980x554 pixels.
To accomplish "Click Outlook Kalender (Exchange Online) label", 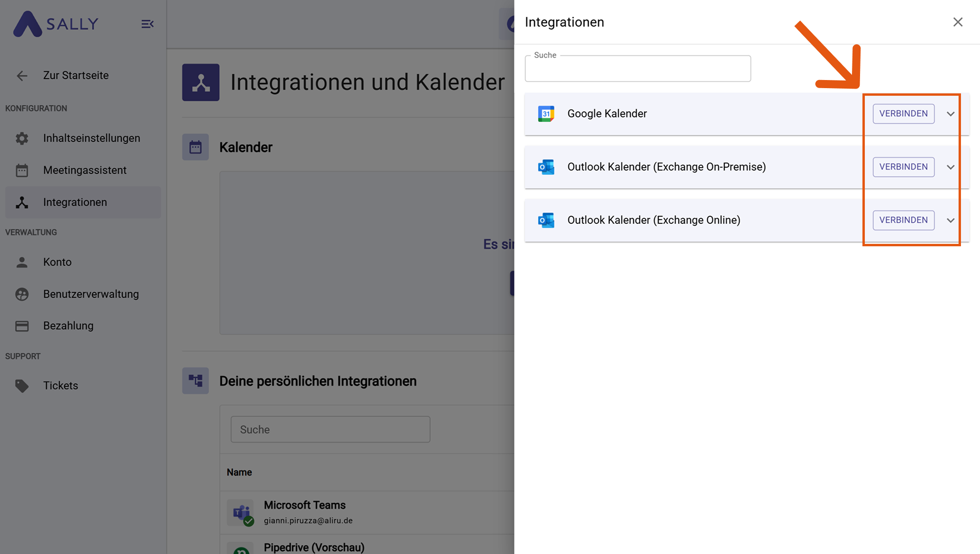I will pos(653,220).
